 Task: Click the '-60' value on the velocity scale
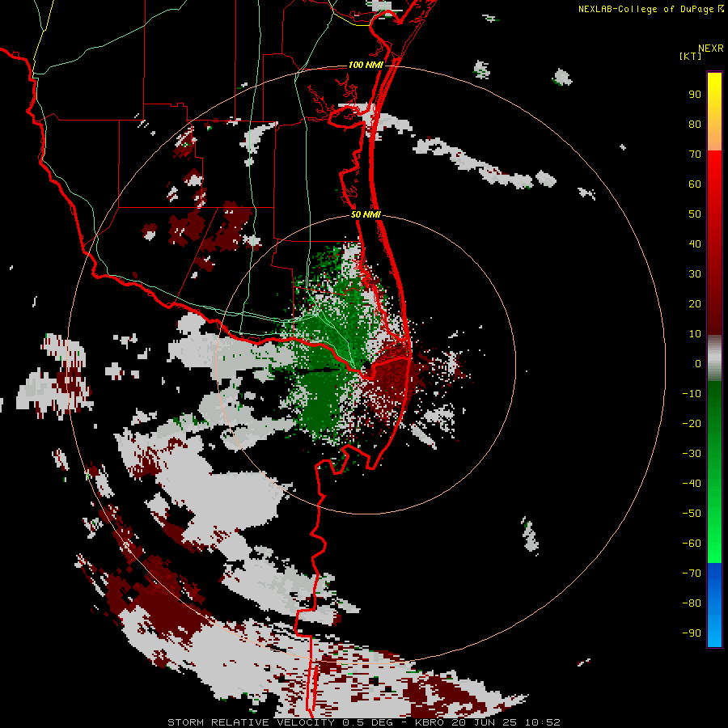(x=692, y=544)
